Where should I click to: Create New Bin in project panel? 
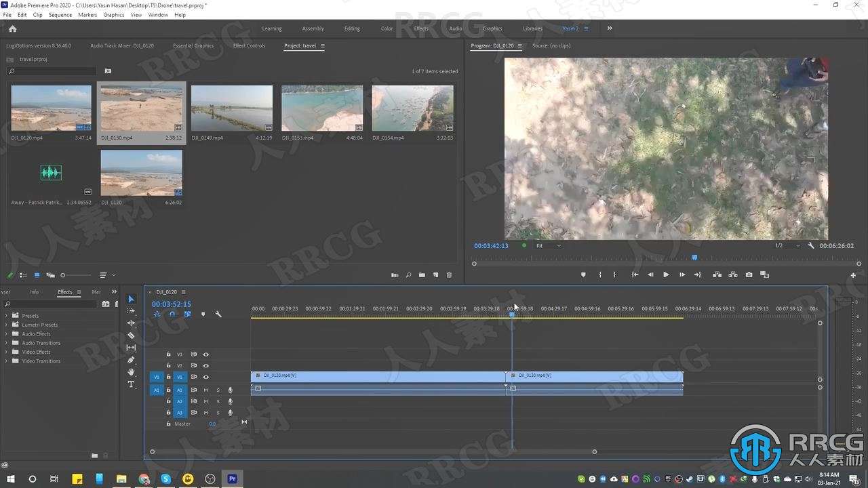pyautogui.click(x=422, y=275)
